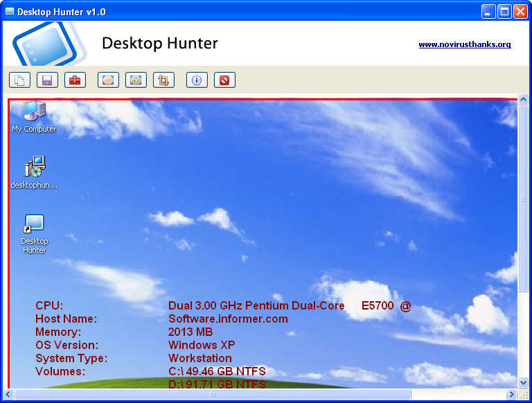Capture active window using the window icon
Viewport: 532px width, 403px height.
[136, 80]
